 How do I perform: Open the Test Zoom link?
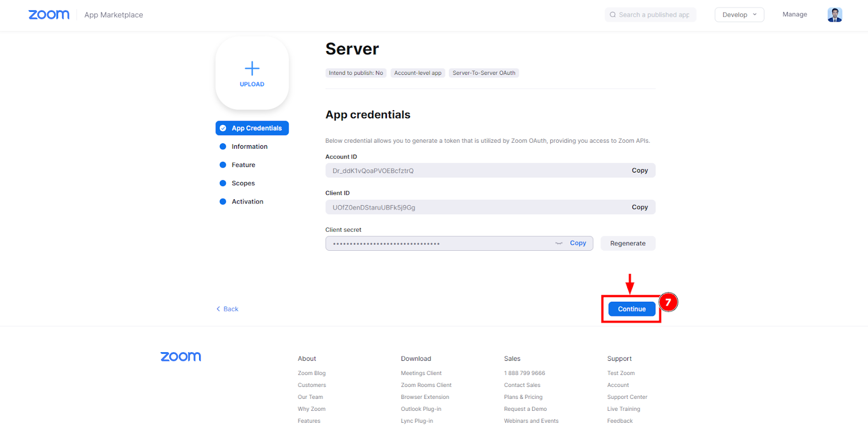(621, 373)
